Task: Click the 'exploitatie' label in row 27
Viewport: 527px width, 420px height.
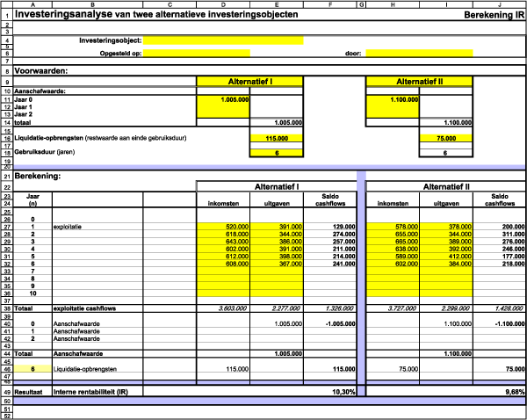Action: (68, 227)
